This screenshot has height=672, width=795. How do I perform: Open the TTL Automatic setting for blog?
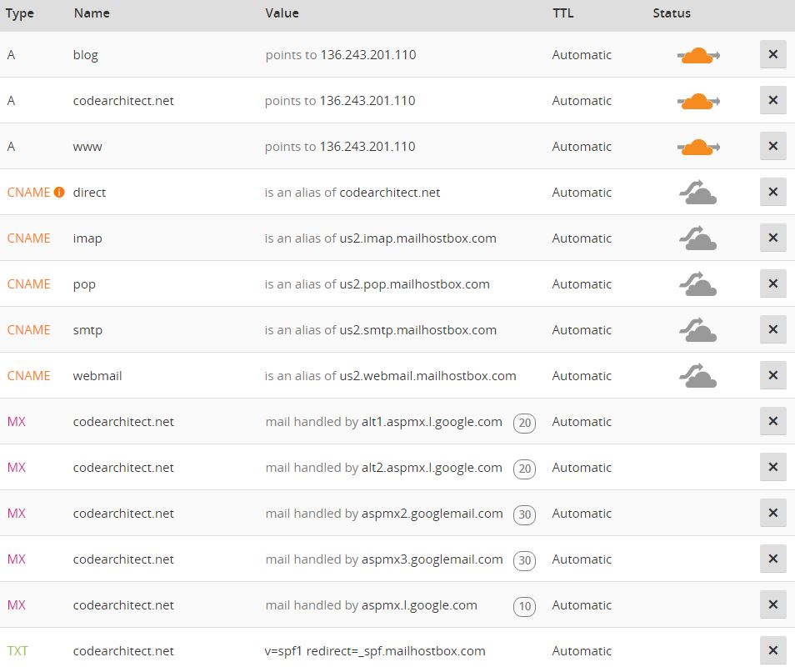point(582,55)
